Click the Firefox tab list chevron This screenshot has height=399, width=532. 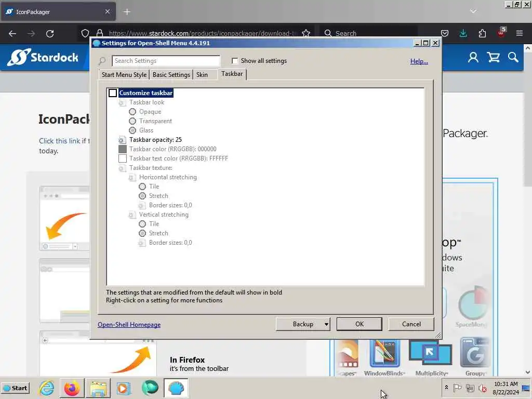pos(473,11)
